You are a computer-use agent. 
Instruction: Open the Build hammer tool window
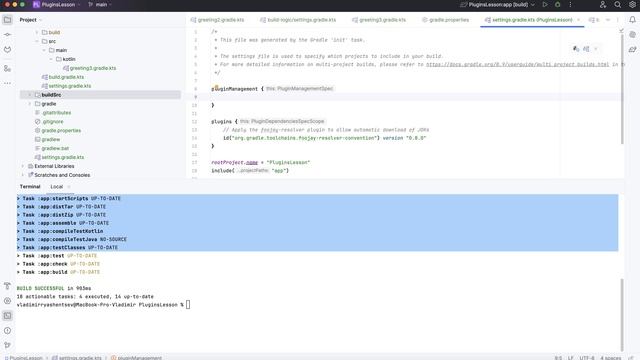pyautogui.click(x=7, y=286)
